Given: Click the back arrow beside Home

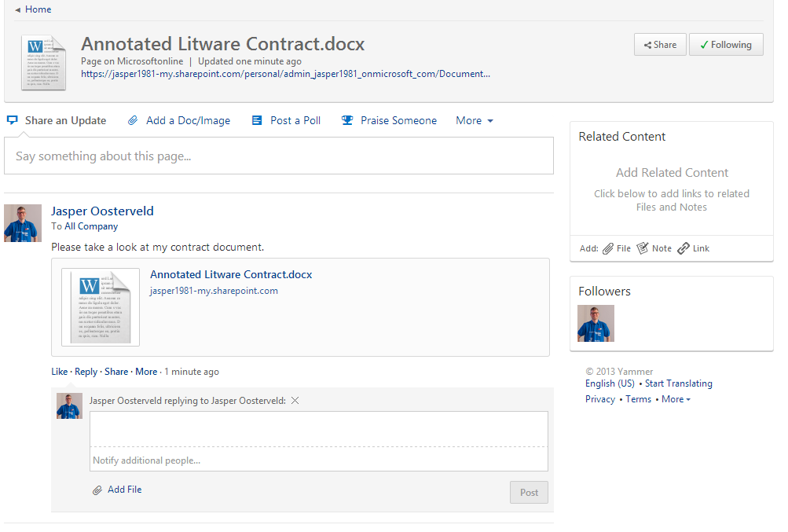Looking at the screenshot, I should (x=18, y=10).
